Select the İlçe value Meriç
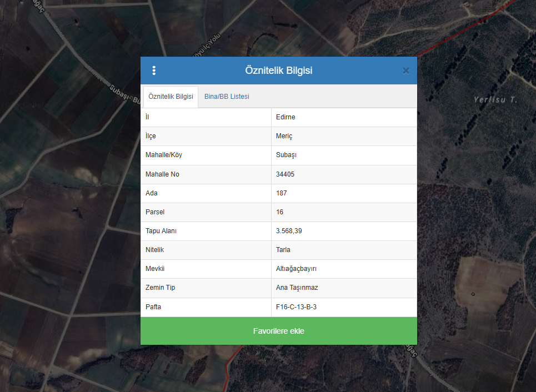Viewport: 536px width, 392px height. click(284, 136)
